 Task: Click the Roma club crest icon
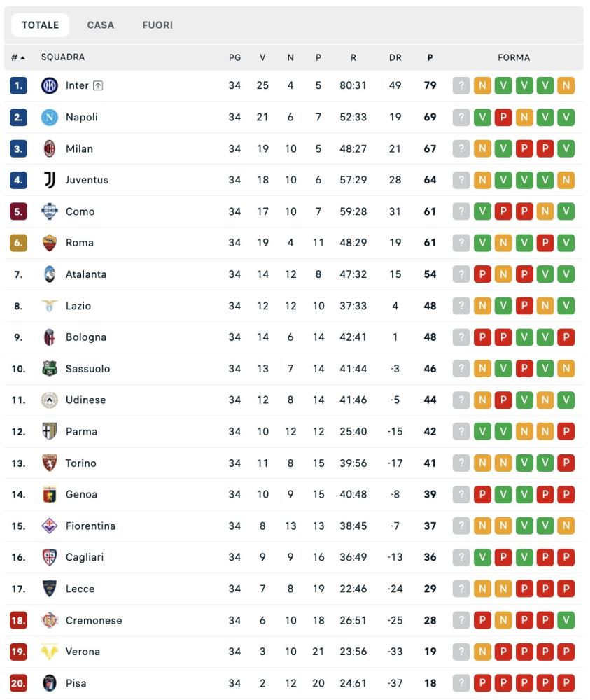coord(49,243)
